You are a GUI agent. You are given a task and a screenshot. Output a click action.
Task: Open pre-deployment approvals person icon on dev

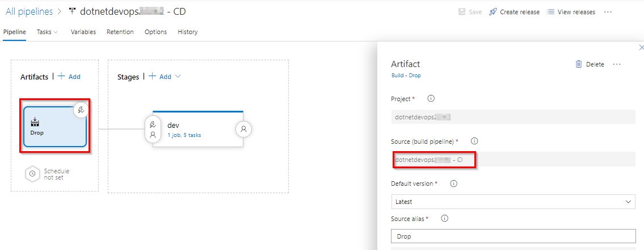(x=153, y=135)
